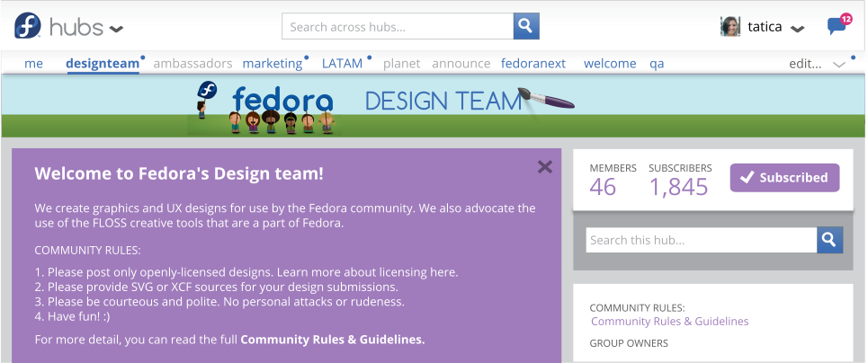The height and width of the screenshot is (363, 868).
Task: Click the Welcome to Fedora's Design team heading
Action: point(179,173)
